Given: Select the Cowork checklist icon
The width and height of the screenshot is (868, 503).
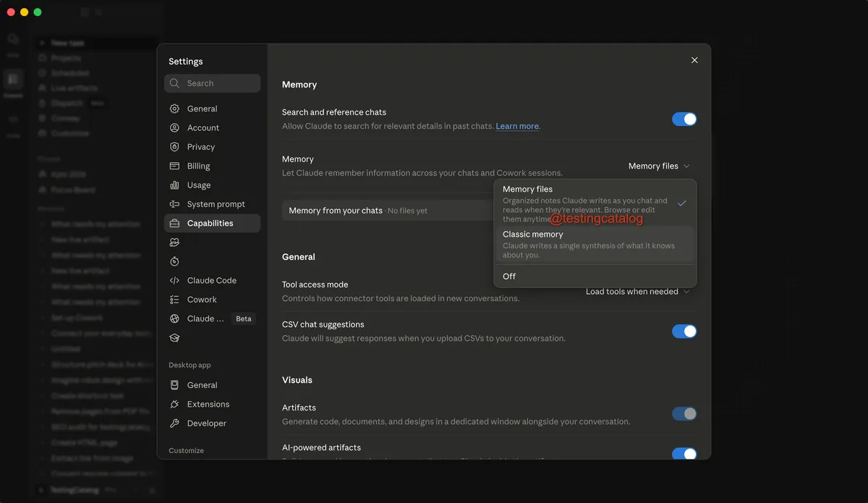Looking at the screenshot, I should [x=174, y=300].
